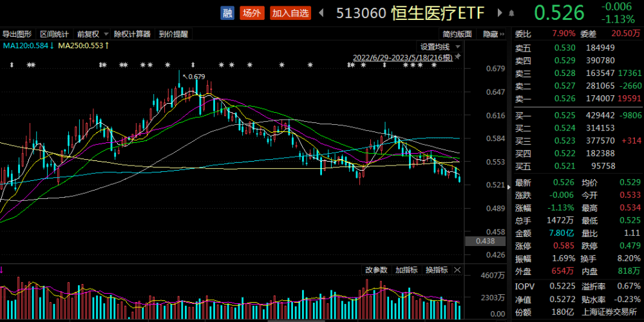This screenshot has width=644, height=322.
Task: Close the volume indicator panel with X
Action: coord(457,270)
